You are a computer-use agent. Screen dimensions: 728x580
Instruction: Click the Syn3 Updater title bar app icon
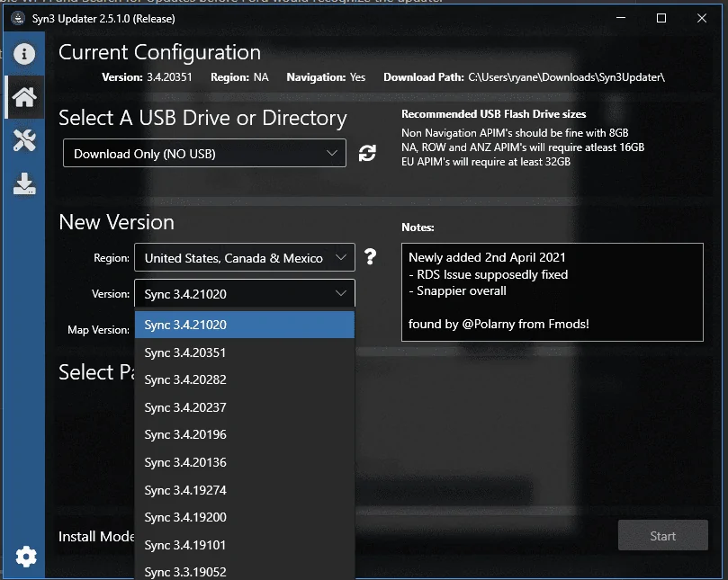coord(18,19)
